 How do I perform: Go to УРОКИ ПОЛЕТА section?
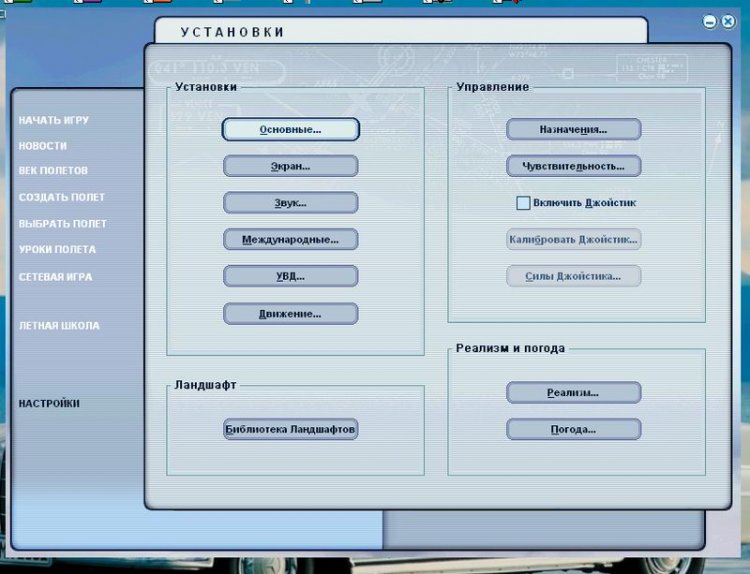57,250
